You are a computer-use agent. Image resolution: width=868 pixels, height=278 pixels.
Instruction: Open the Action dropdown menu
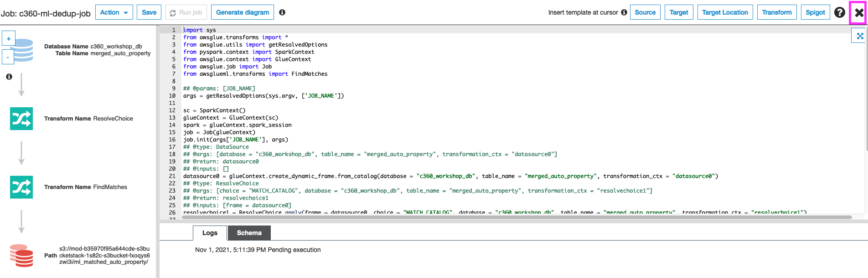click(x=114, y=12)
